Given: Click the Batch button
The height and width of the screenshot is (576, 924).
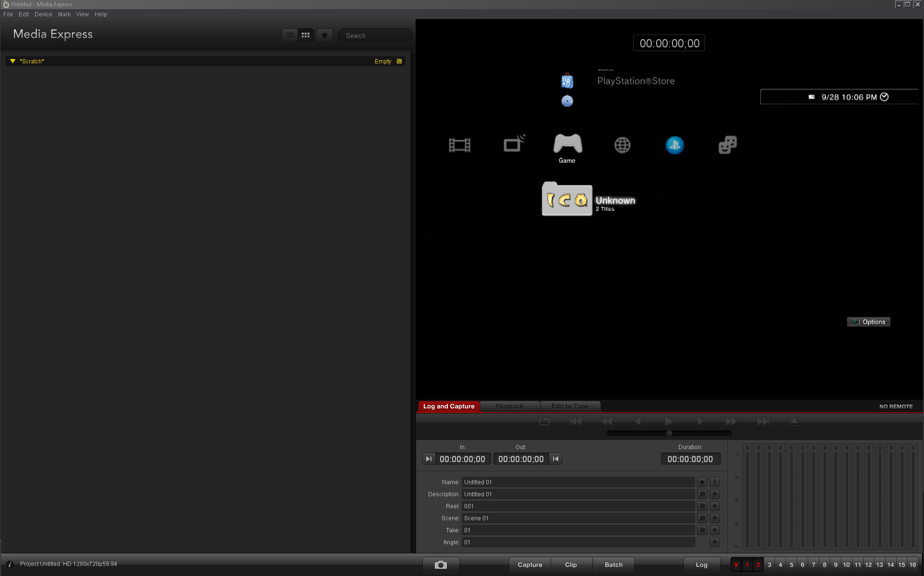Looking at the screenshot, I should pos(614,565).
